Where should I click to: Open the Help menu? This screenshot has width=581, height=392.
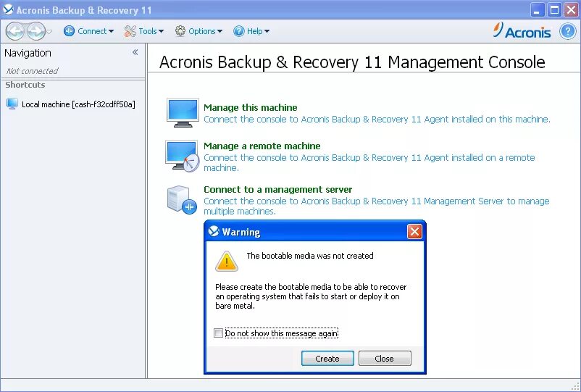(x=251, y=31)
